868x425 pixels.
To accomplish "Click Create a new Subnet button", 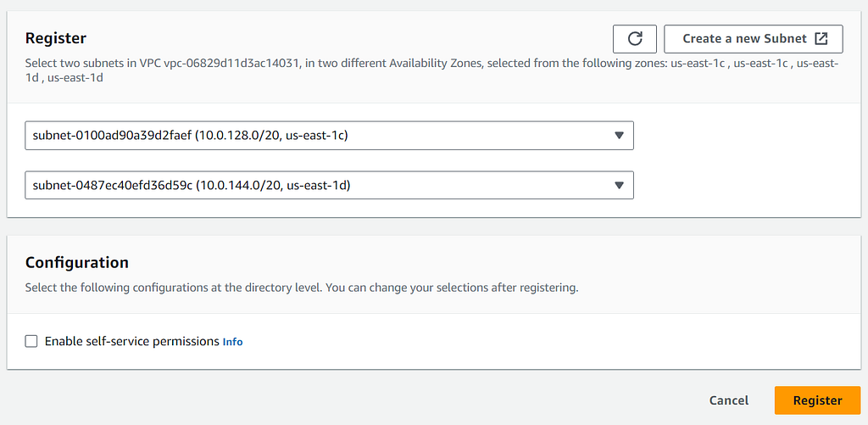I will 754,39.
